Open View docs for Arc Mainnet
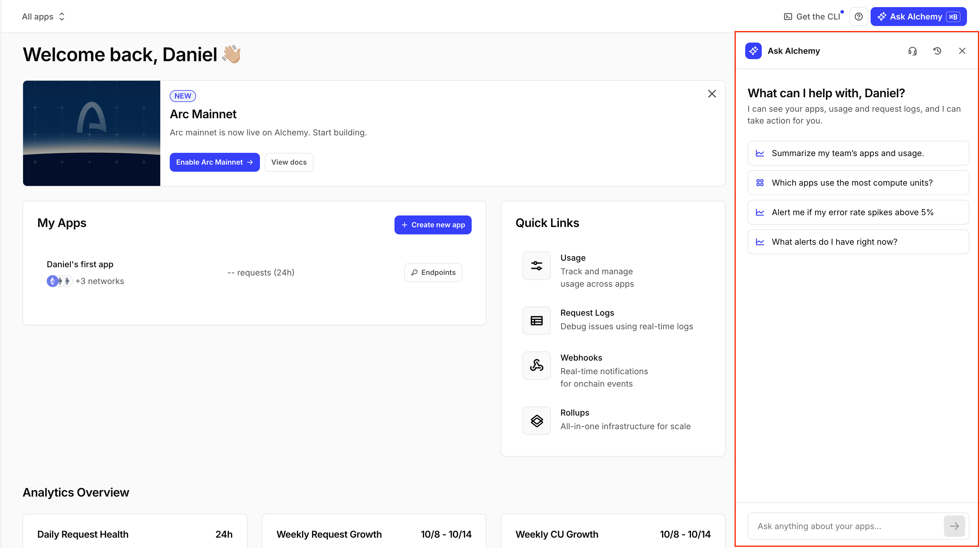The image size is (980, 548). pyautogui.click(x=289, y=162)
